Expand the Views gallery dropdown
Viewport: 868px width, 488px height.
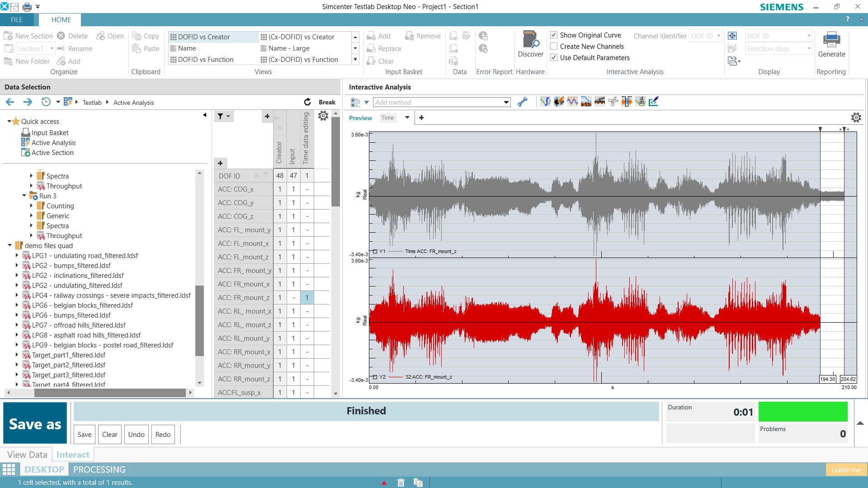355,60
